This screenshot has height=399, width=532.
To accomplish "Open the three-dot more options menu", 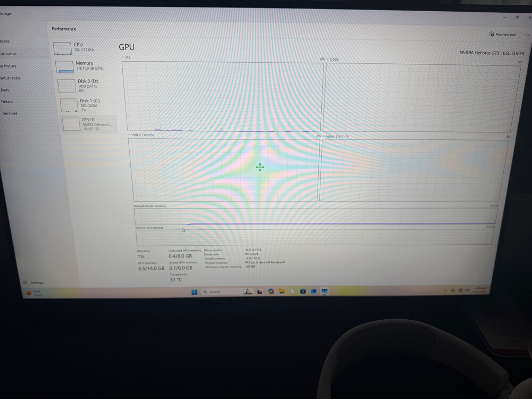I will [527, 35].
